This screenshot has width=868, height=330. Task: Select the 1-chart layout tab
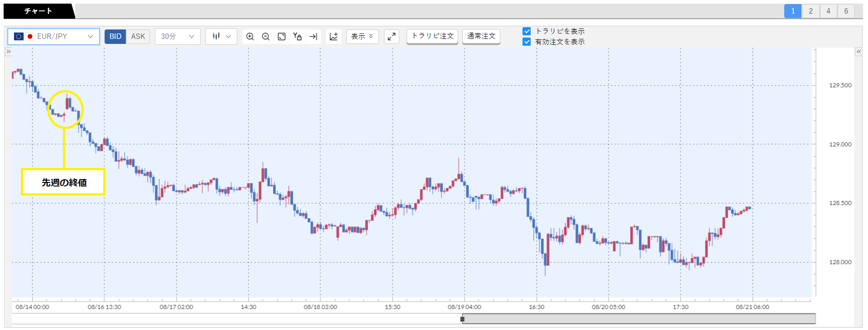click(x=793, y=11)
